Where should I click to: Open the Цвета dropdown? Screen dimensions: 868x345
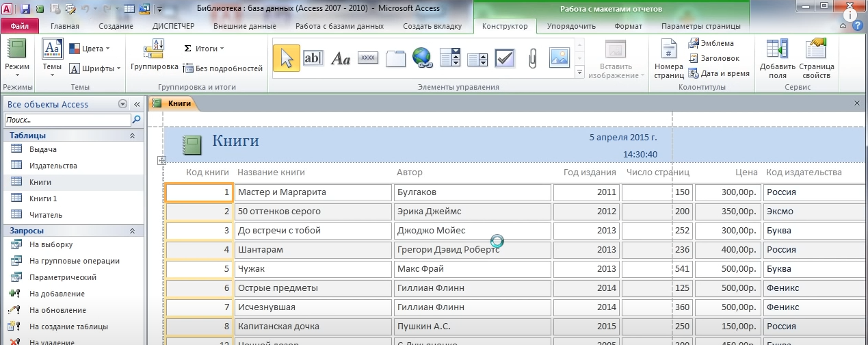94,49
